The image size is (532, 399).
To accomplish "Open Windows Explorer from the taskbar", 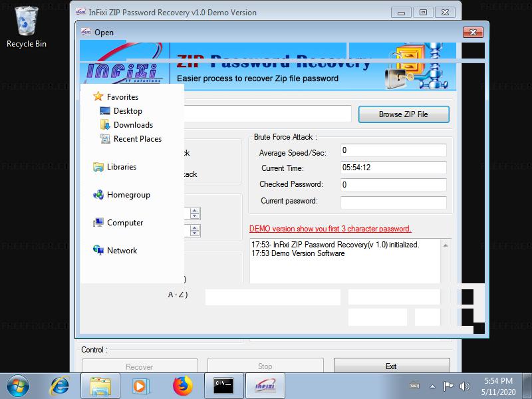I will pos(100,386).
